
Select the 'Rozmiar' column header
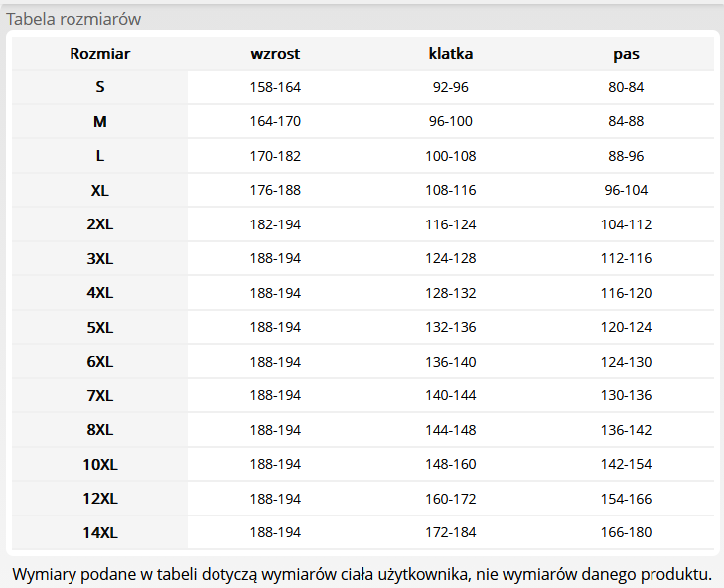(x=100, y=54)
